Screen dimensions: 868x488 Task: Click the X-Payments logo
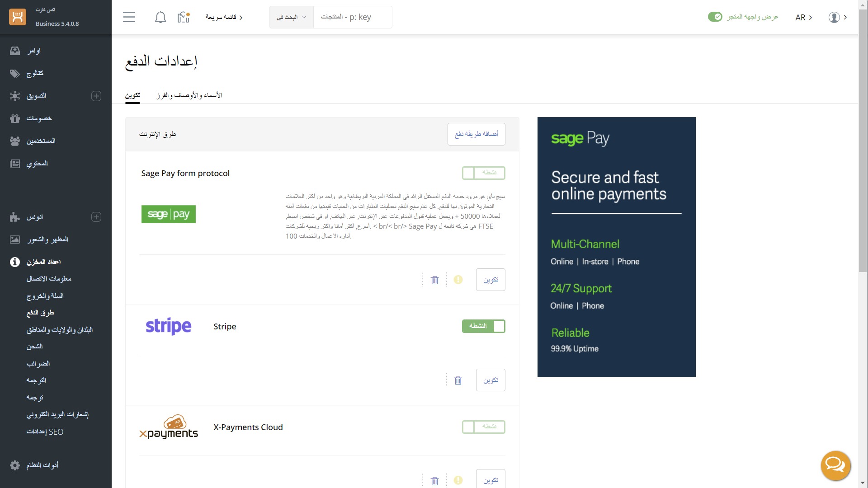click(168, 427)
